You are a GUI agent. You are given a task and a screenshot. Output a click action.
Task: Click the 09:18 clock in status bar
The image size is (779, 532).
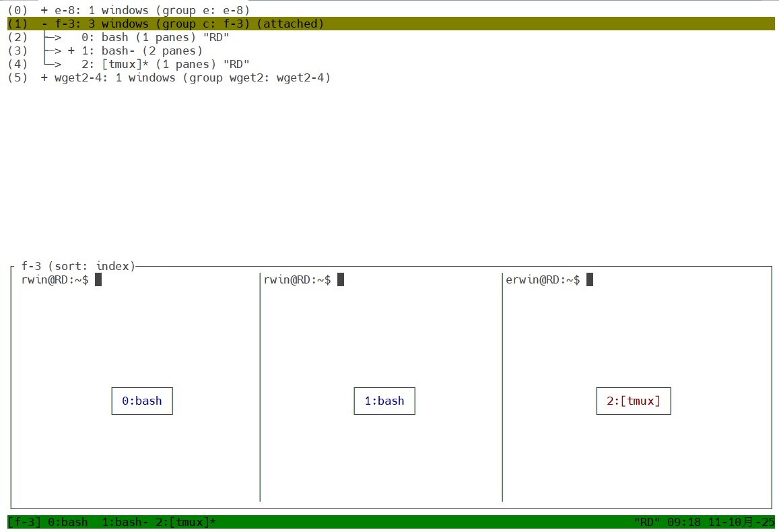(x=684, y=523)
